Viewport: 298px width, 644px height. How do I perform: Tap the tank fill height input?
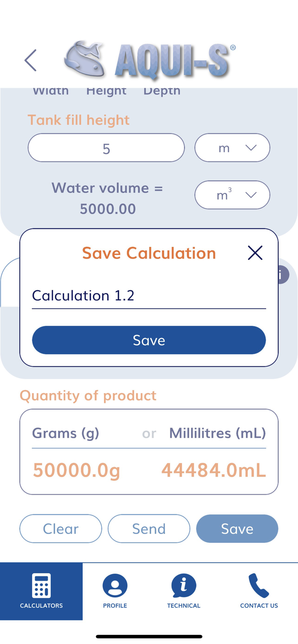(x=106, y=148)
